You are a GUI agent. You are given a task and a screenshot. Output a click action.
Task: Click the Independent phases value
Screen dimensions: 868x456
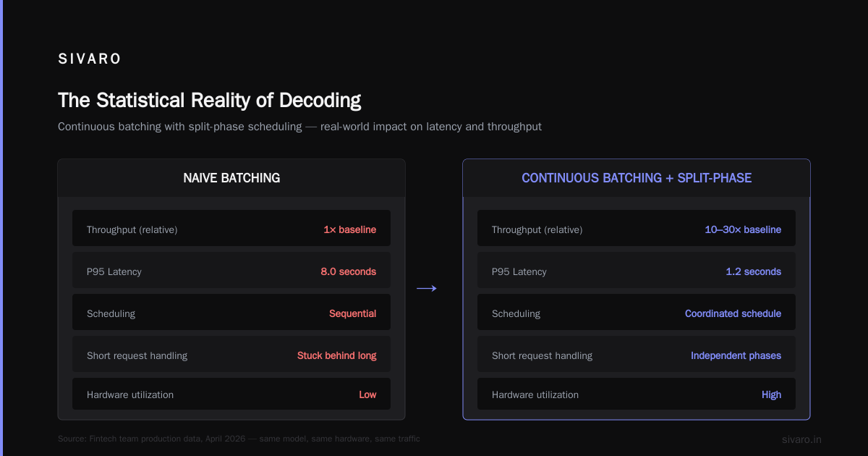point(736,355)
